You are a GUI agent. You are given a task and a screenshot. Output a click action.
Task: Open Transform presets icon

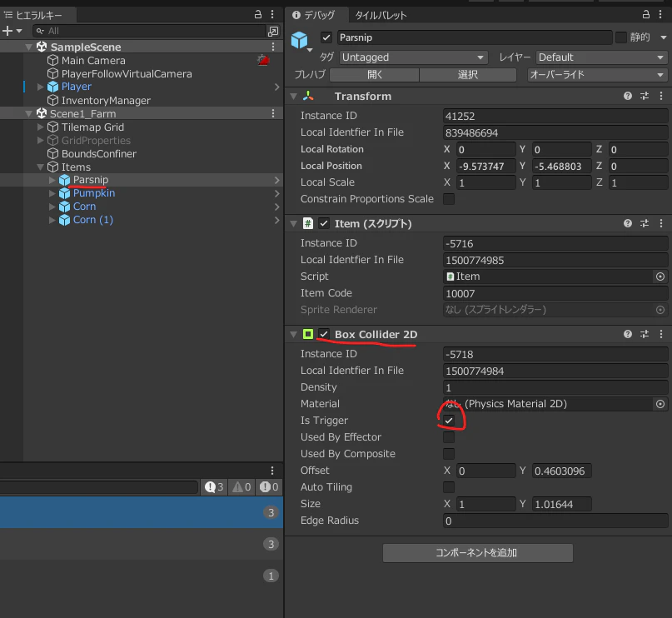[645, 96]
